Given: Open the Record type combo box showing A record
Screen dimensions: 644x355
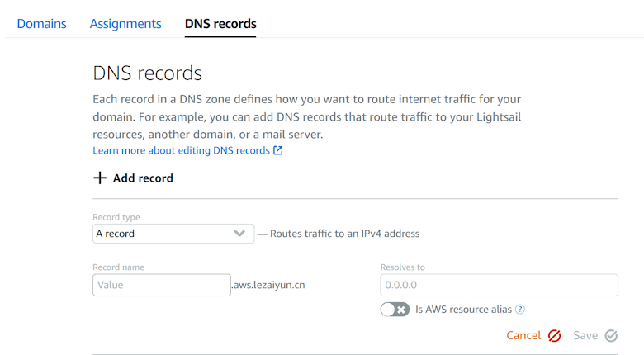Looking at the screenshot, I should point(161,234).
